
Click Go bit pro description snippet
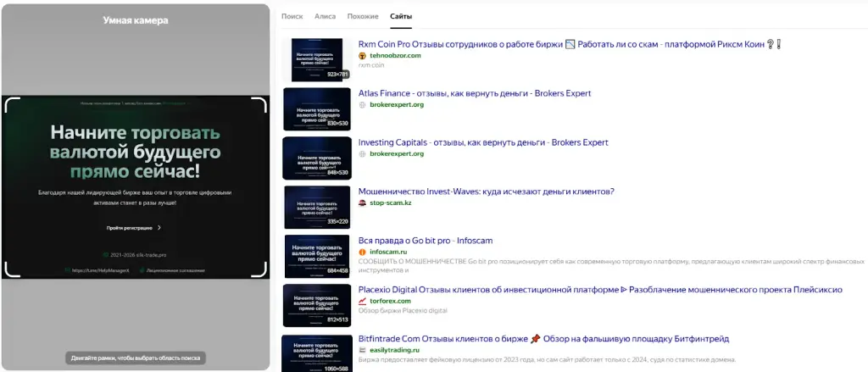(610, 265)
